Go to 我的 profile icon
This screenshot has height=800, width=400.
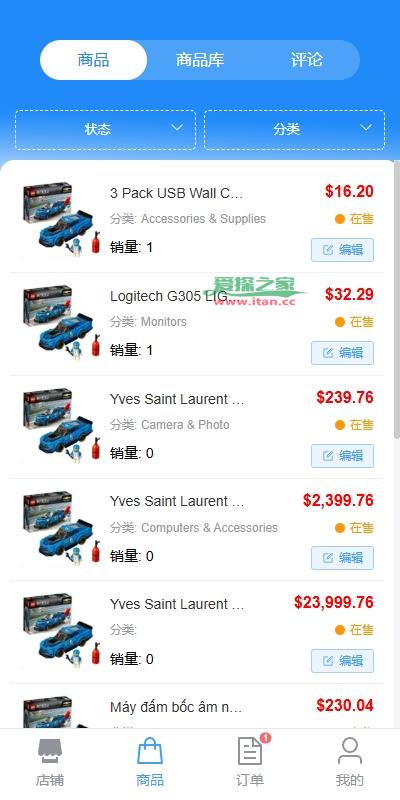click(350, 751)
